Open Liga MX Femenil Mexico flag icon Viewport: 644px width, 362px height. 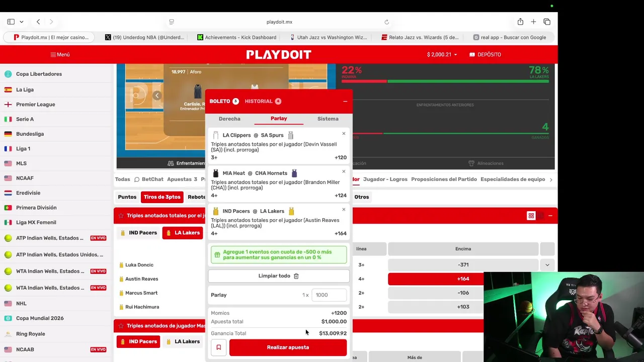pos(8,222)
